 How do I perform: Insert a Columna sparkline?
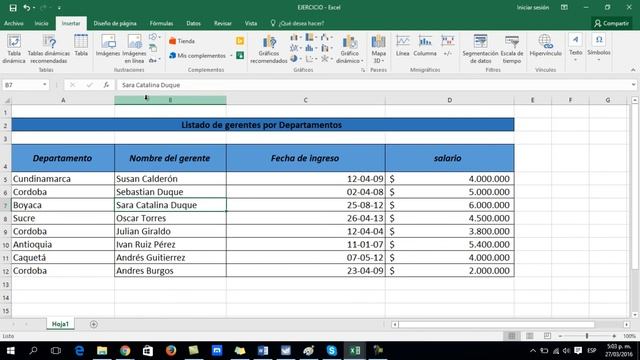[x=425, y=46]
